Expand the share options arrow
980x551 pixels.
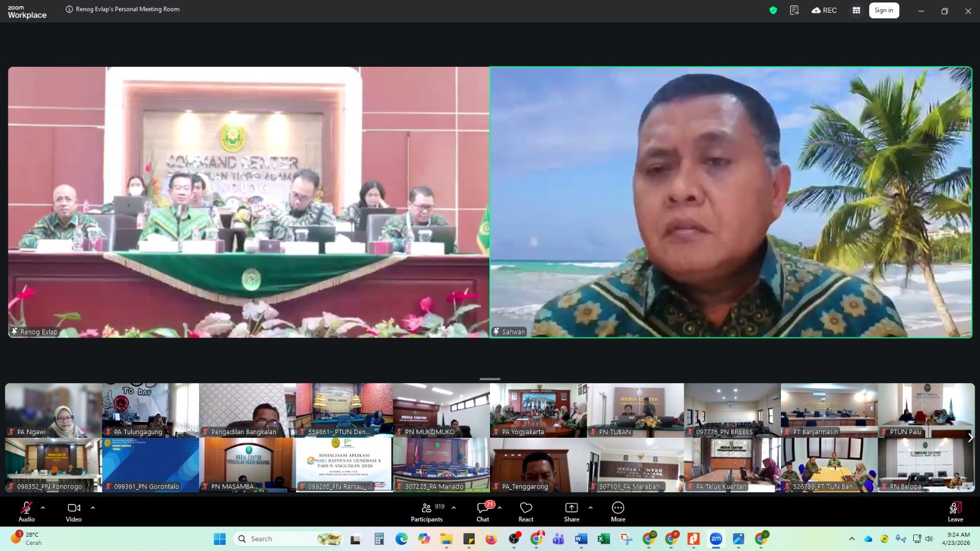tap(590, 508)
